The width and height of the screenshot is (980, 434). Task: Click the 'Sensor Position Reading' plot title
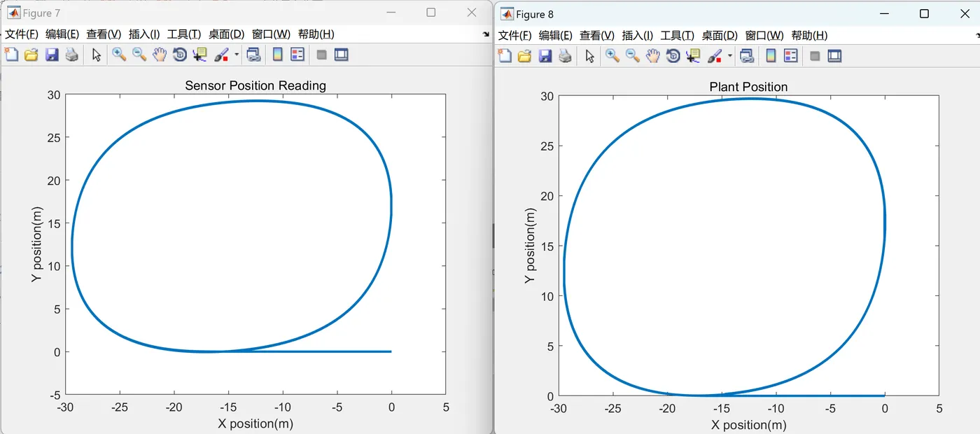click(255, 85)
